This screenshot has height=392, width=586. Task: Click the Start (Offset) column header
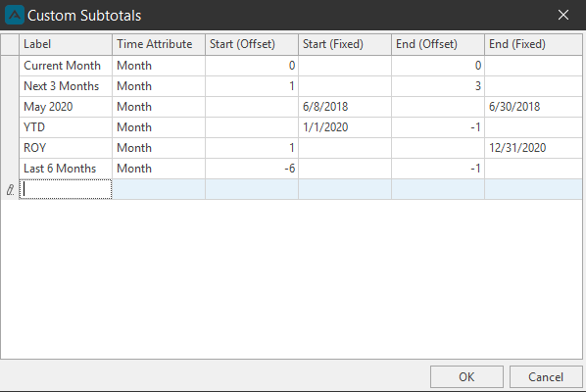tap(252, 44)
